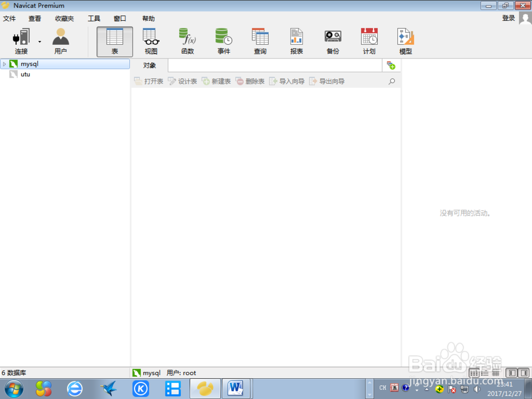The image size is (532, 399).
Task: Open the blue K taskbar app
Action: [x=140, y=389]
